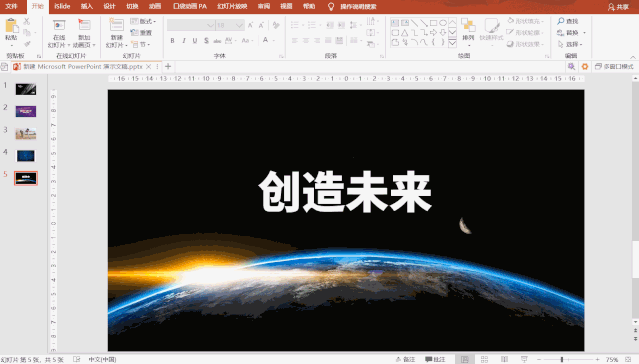Screen dimensions: 639x364
Task: Click the zoom out minus button
Action: click(x=539, y=359)
